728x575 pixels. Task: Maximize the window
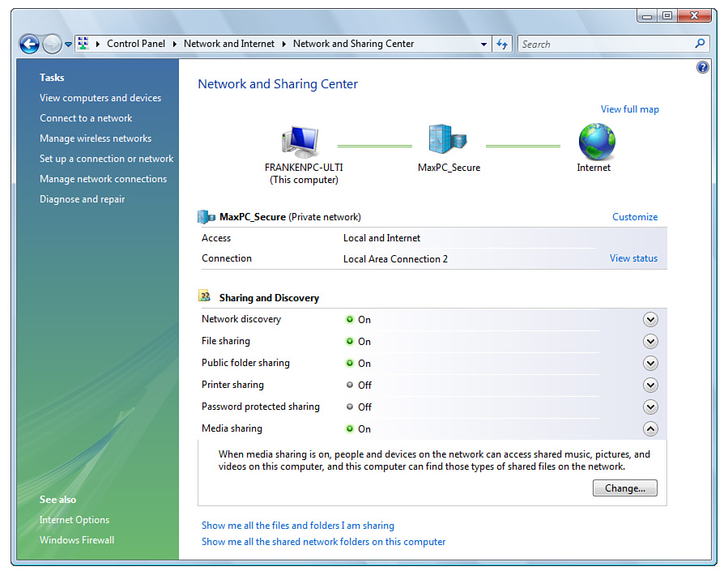click(x=667, y=15)
